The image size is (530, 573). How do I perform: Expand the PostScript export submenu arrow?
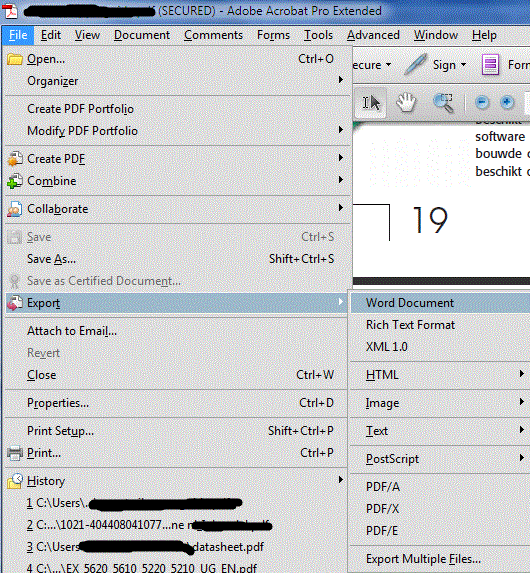coord(522,458)
